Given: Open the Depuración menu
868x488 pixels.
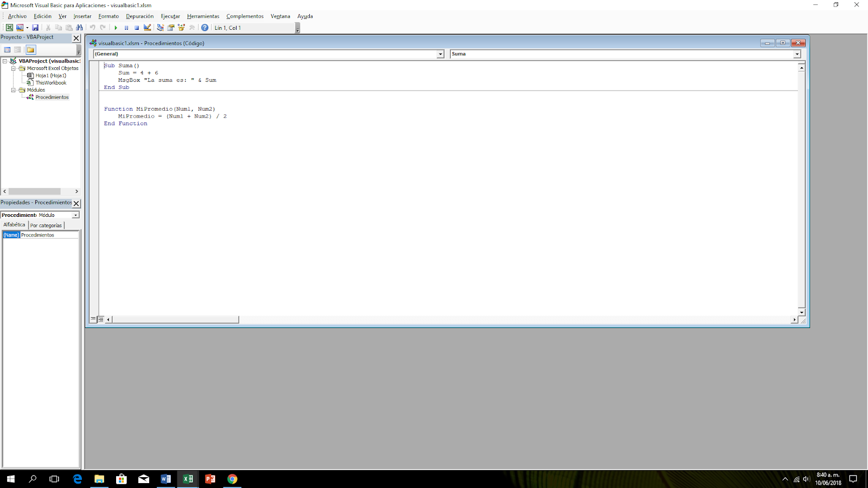Looking at the screenshot, I should point(139,16).
